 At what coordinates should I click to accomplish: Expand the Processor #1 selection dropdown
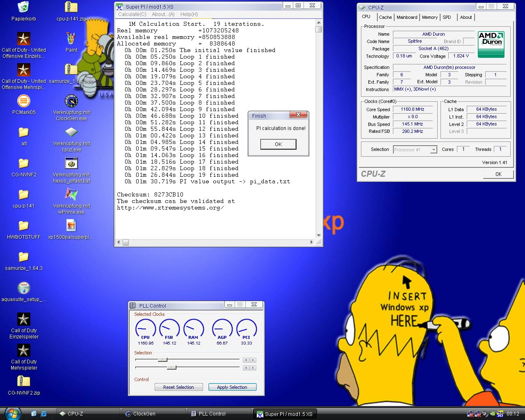point(433,150)
